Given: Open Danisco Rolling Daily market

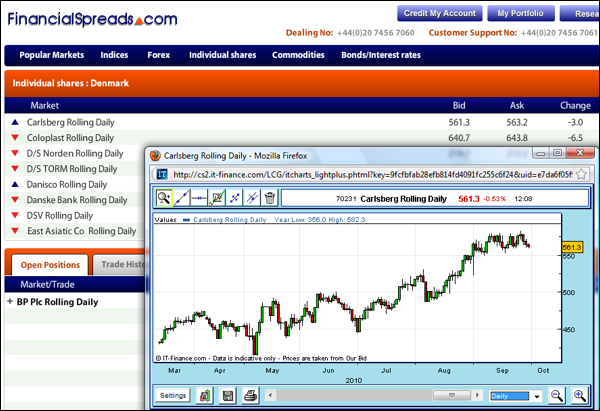Looking at the screenshot, I should [67, 184].
